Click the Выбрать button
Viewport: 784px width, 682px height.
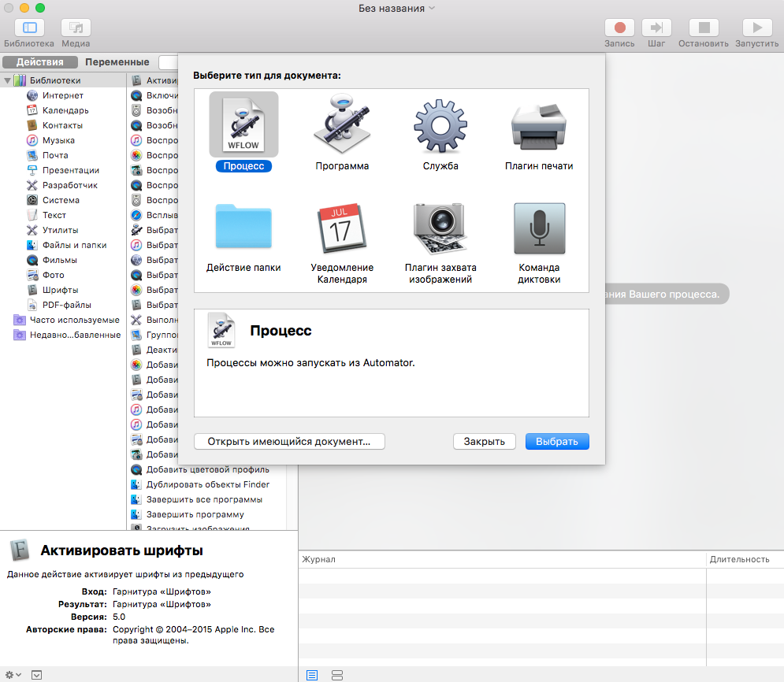(557, 441)
